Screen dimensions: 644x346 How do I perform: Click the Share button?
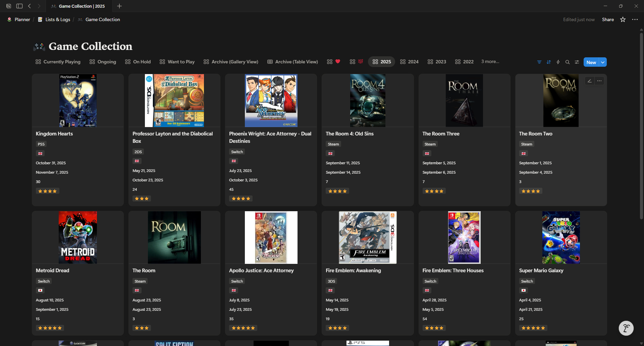tap(607, 19)
